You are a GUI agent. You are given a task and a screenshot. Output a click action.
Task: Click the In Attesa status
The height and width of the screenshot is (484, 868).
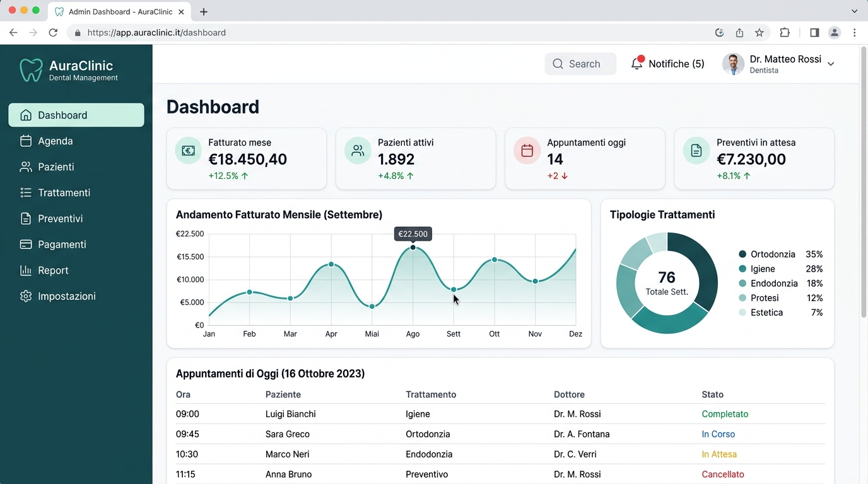tap(719, 454)
